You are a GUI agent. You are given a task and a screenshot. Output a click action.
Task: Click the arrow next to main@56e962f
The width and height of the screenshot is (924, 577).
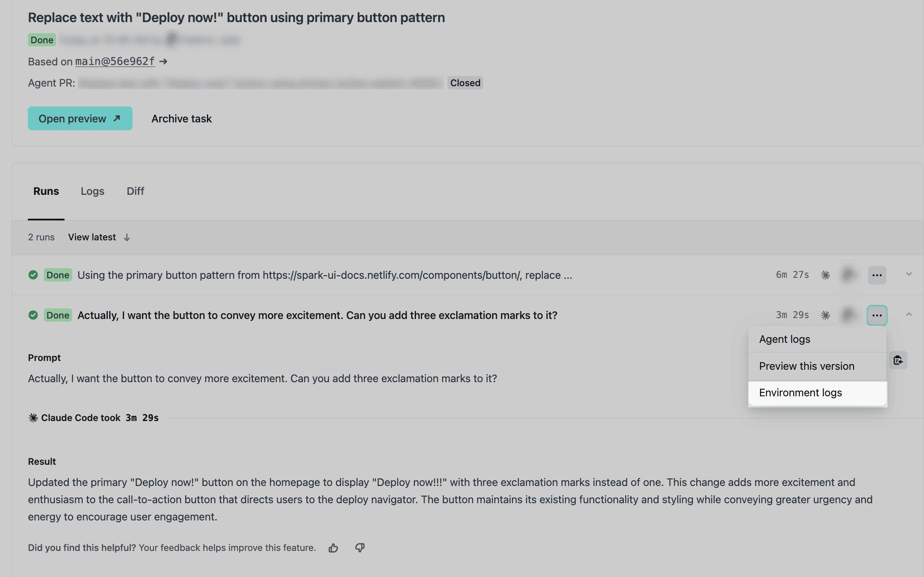click(x=163, y=61)
